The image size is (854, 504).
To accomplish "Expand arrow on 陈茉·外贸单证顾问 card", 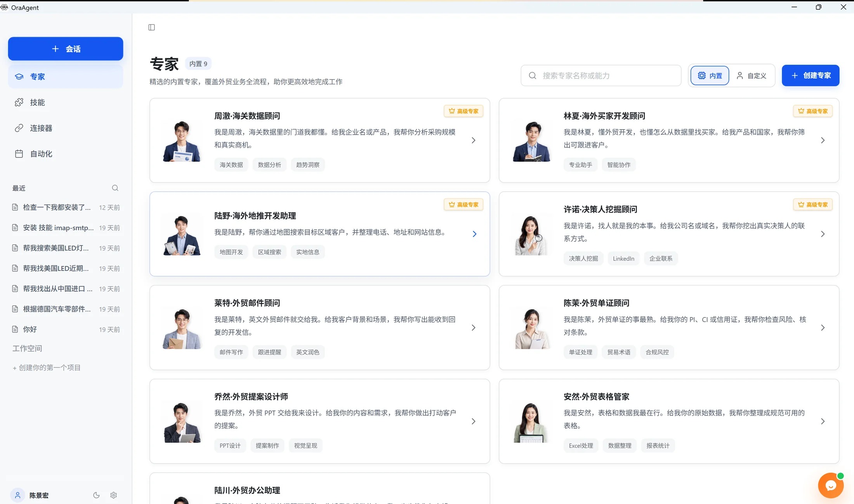I will tap(823, 328).
